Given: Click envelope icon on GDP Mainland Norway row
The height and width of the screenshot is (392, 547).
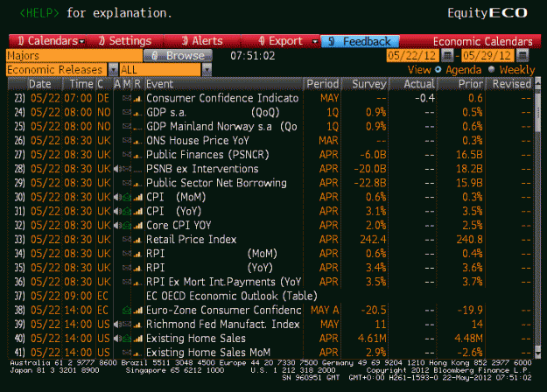Looking at the screenshot, I should pos(127,127).
